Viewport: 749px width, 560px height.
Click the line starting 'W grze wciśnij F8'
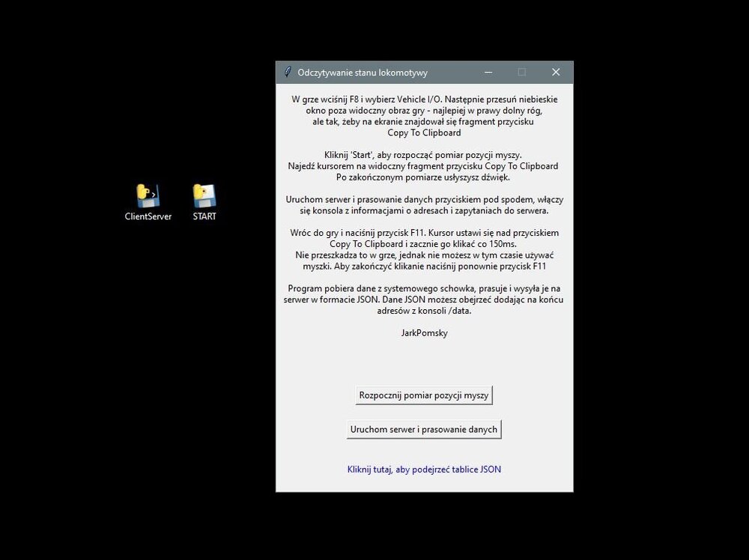[x=425, y=100]
